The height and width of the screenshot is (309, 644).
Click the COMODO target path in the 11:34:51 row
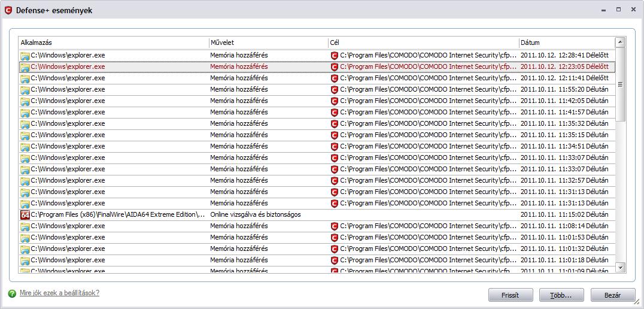pos(429,146)
